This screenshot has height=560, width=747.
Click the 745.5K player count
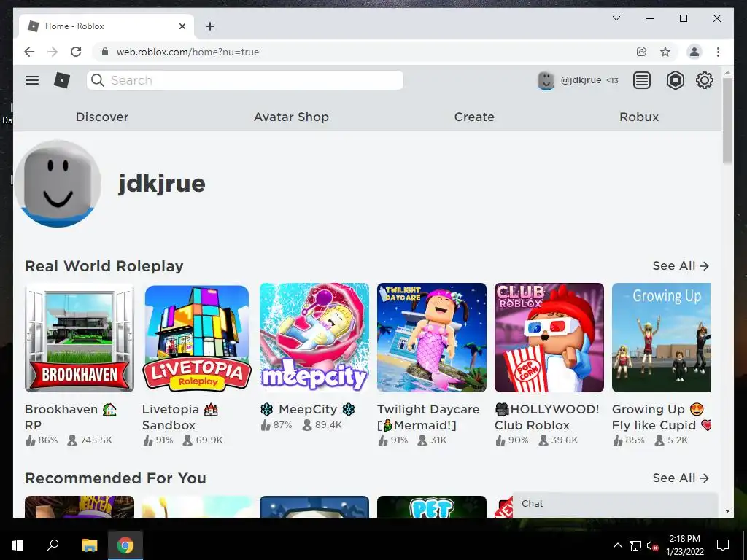(90, 440)
